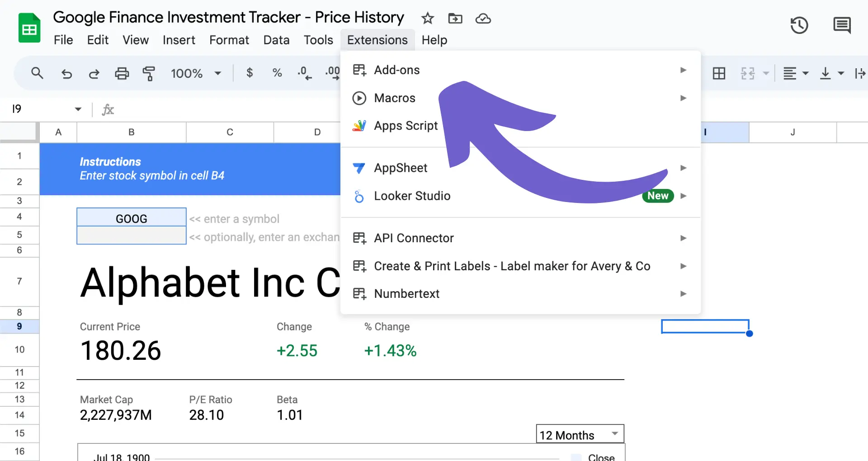Expand the Numbertext submenu arrow
This screenshot has width=868, height=461.
pyautogui.click(x=683, y=294)
